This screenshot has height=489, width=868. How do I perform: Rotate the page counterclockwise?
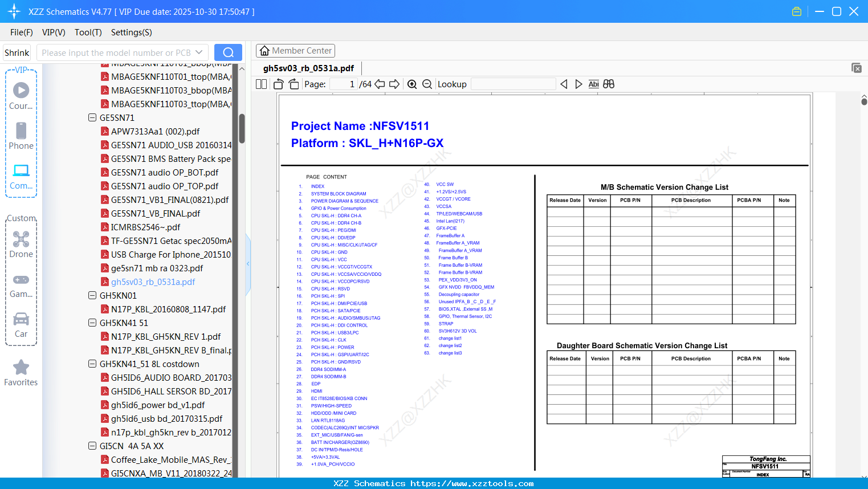pos(279,84)
